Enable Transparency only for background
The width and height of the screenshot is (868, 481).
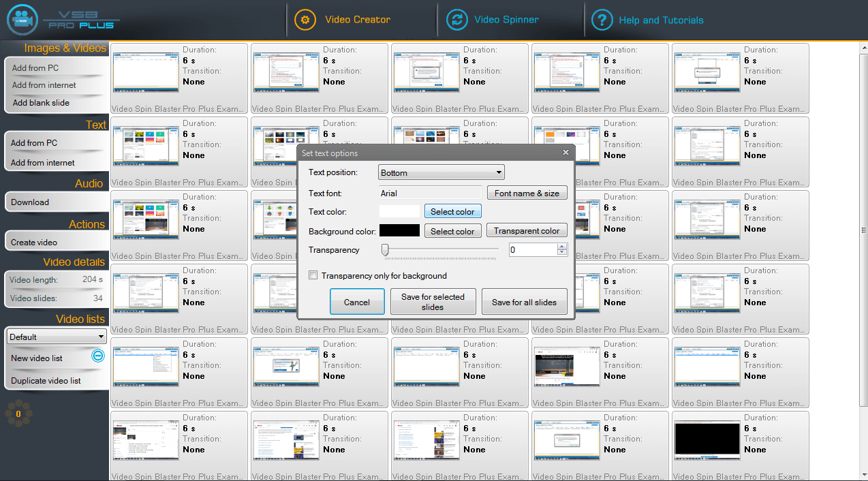[x=313, y=276]
